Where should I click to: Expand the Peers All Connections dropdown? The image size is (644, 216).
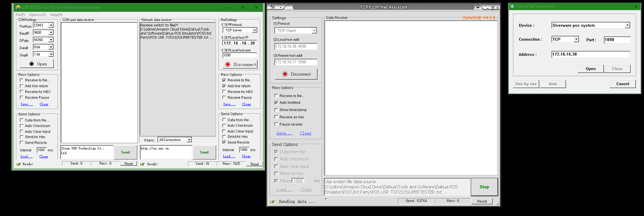(x=189, y=140)
